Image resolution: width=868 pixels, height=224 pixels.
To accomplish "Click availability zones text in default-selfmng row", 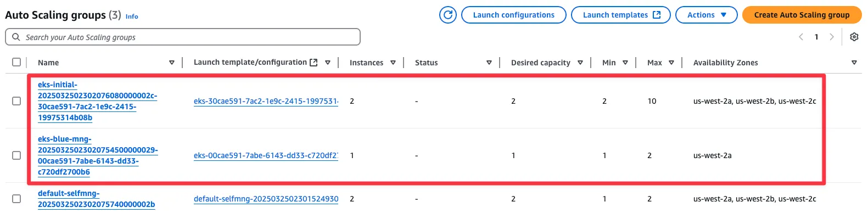I will (755, 199).
